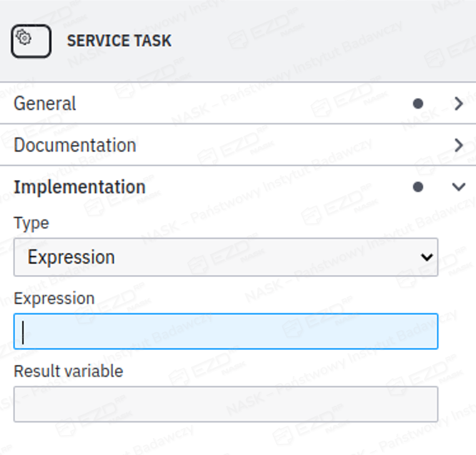Collapse the Implementation section chevron

(459, 187)
